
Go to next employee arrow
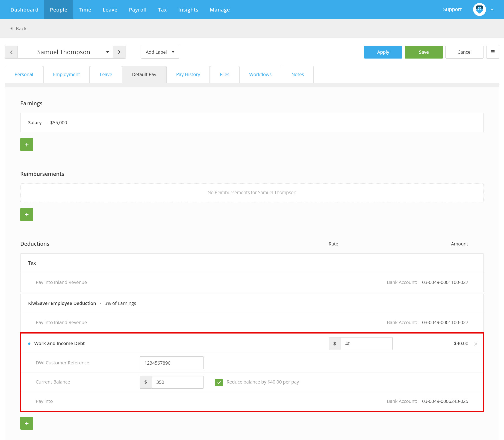coord(119,52)
